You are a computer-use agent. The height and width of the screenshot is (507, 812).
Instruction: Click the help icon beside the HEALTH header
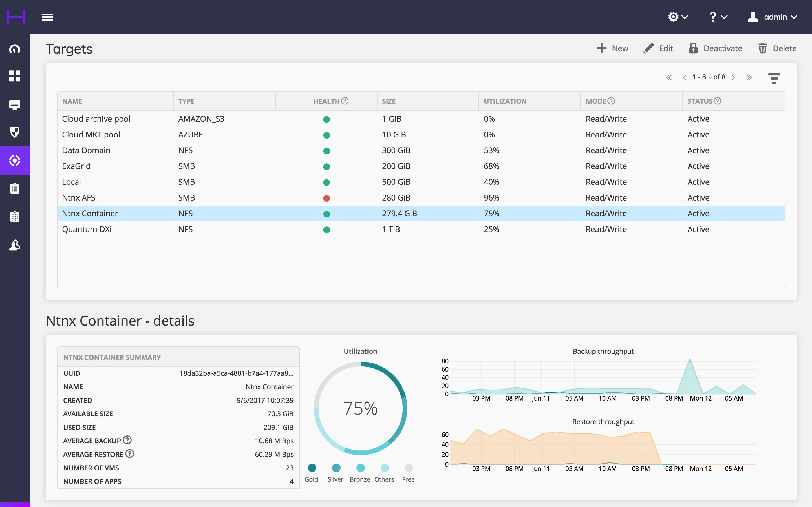(345, 101)
